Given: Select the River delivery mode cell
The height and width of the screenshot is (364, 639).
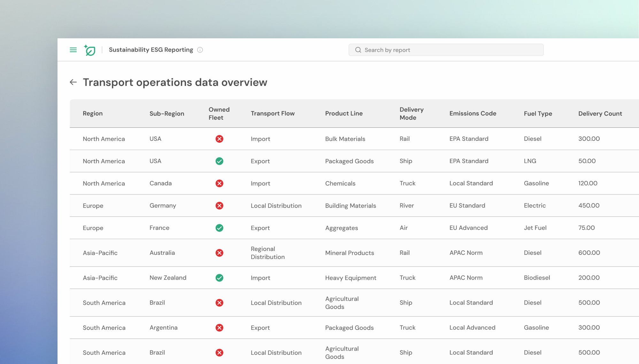Looking at the screenshot, I should pyautogui.click(x=407, y=206).
